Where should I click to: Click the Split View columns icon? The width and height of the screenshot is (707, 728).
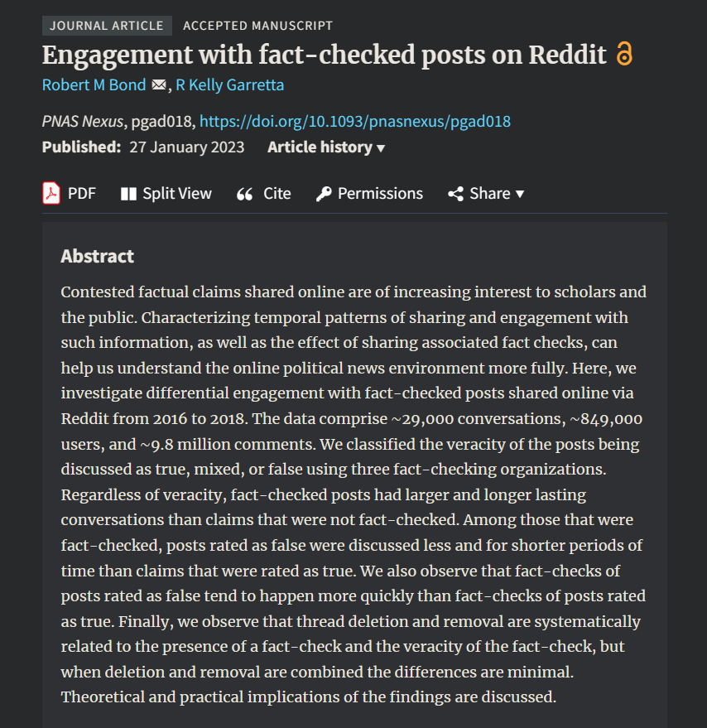[128, 194]
